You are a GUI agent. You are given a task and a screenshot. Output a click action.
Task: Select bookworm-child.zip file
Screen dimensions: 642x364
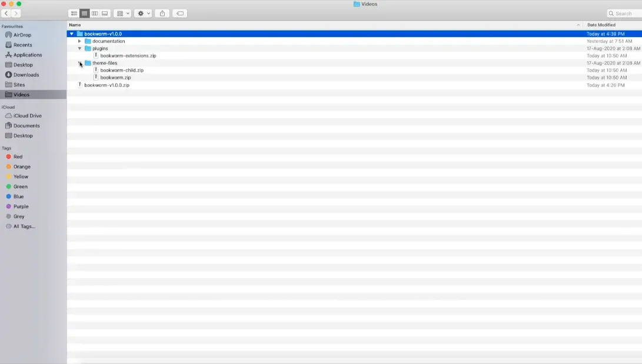click(121, 71)
